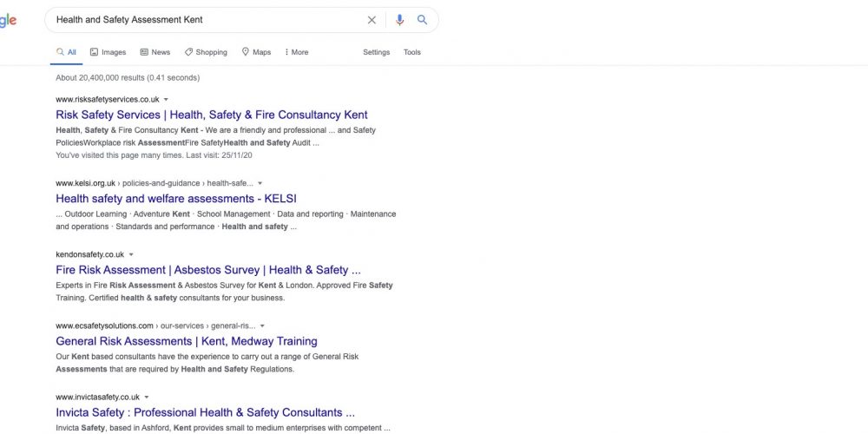Switch to the News tab
This screenshot has height=434, width=868.
pyautogui.click(x=155, y=52)
